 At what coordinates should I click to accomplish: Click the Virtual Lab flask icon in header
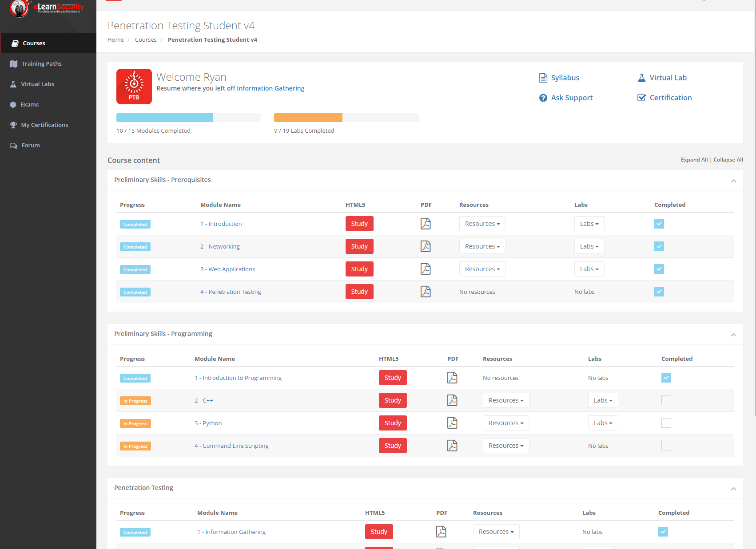(641, 78)
